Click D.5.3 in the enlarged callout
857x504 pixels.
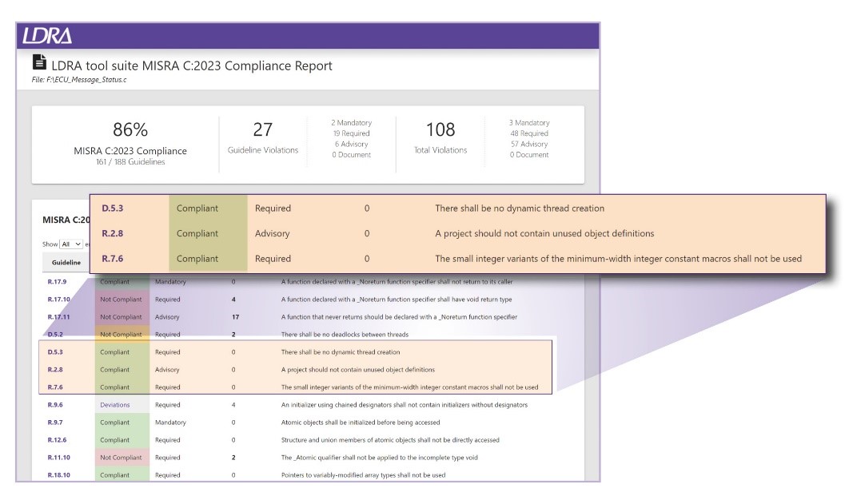[x=114, y=208]
